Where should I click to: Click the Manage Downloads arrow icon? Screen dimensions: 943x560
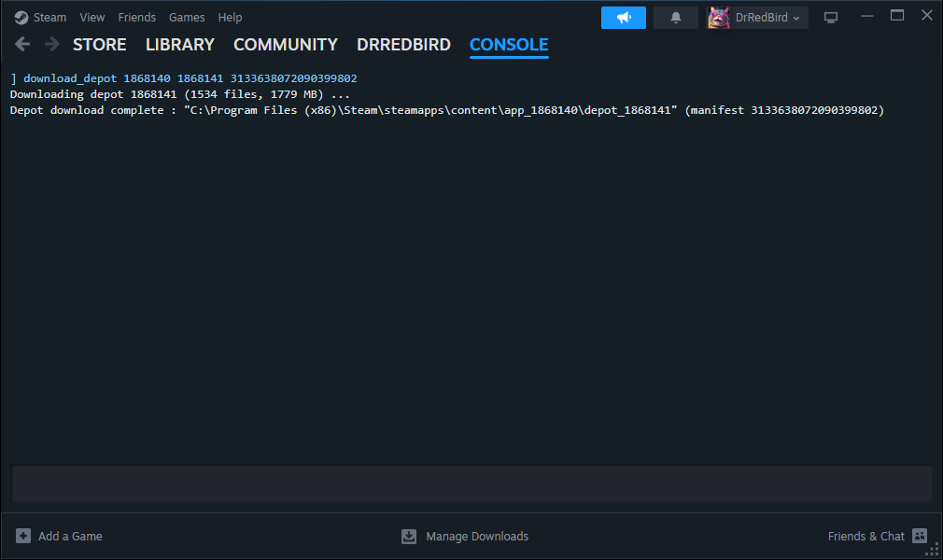point(409,536)
